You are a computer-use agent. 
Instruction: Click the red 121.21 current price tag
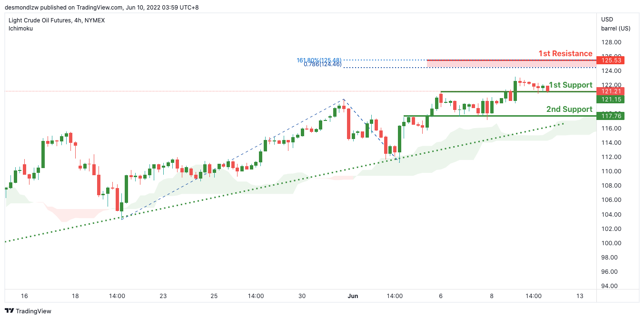point(612,91)
